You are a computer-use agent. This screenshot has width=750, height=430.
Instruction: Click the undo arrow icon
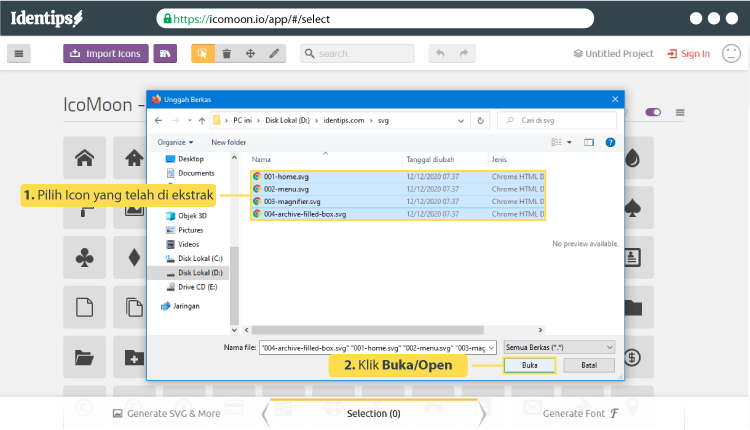click(x=440, y=54)
